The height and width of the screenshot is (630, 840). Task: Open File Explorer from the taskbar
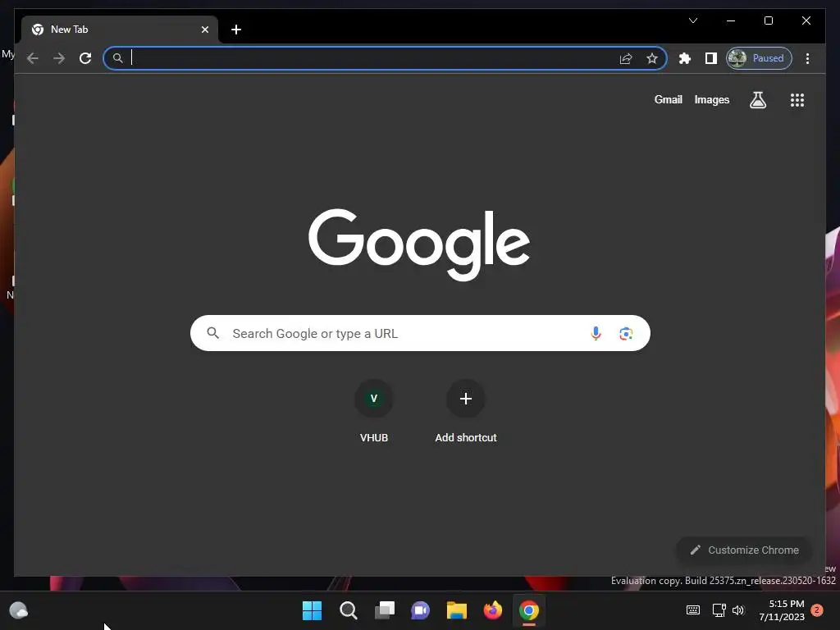[x=456, y=610]
